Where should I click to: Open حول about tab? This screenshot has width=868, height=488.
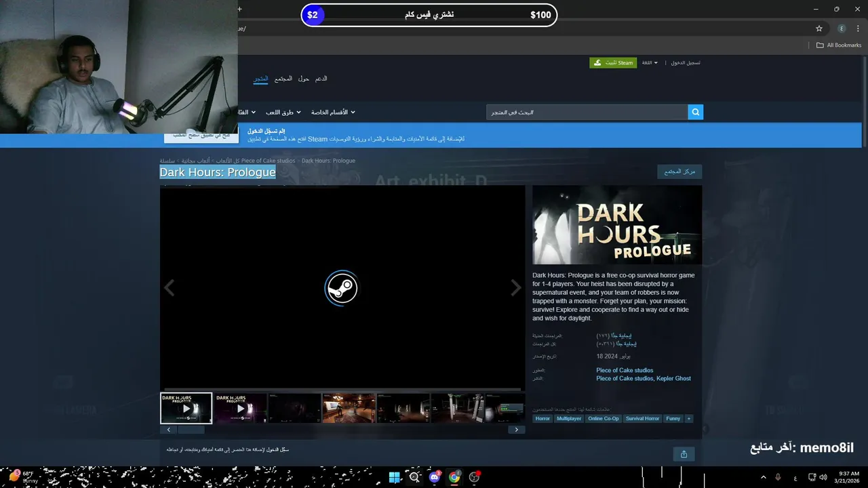(304, 79)
